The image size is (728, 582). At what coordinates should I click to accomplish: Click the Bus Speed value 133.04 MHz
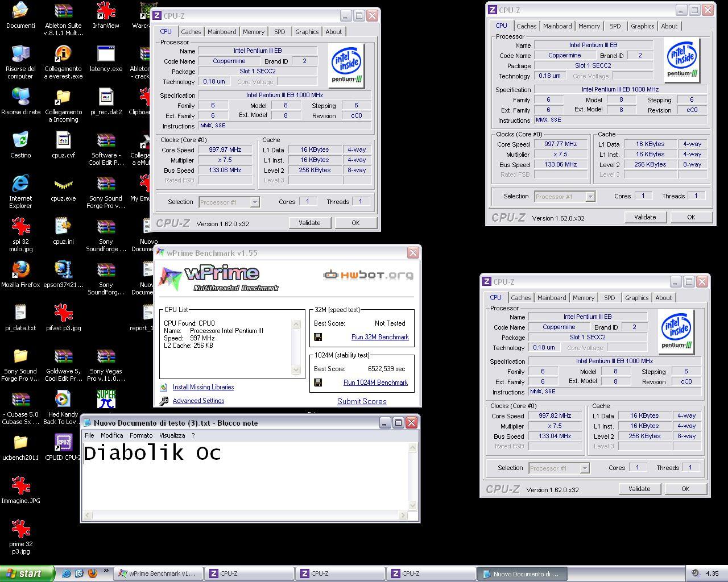pos(555,436)
